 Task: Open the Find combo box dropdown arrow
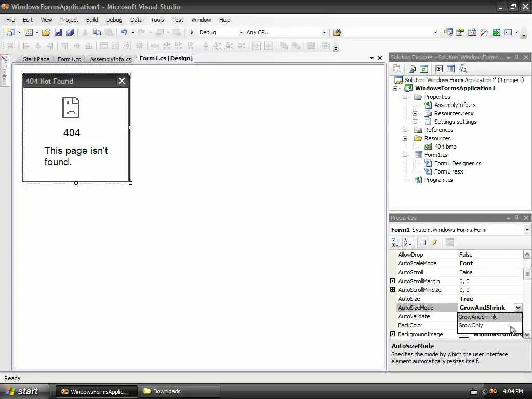tap(435, 32)
